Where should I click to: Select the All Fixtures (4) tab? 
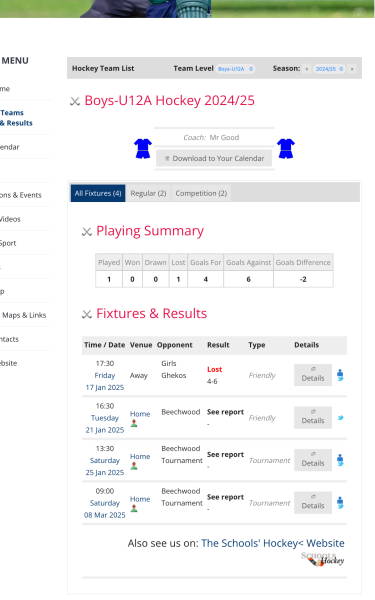point(98,193)
